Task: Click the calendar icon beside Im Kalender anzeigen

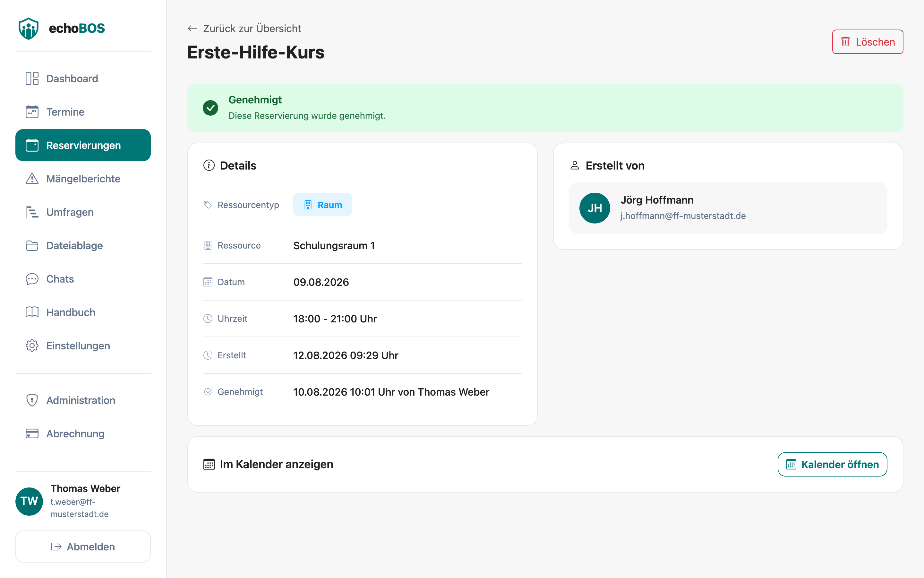Action: point(209,464)
